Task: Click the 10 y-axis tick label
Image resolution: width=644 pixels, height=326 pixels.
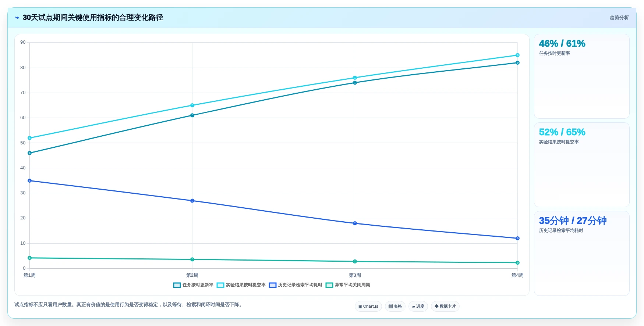Action: 23,243
